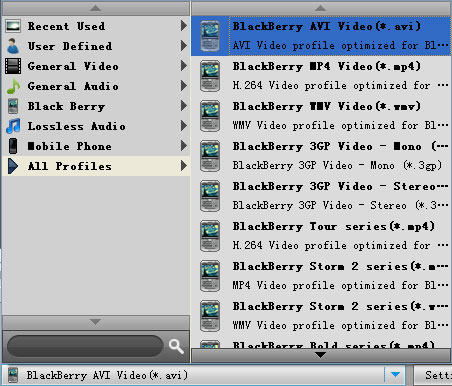The image size is (452, 386).
Task: Click the BlackBerry WMV Video profile icon
Action: click(x=210, y=116)
